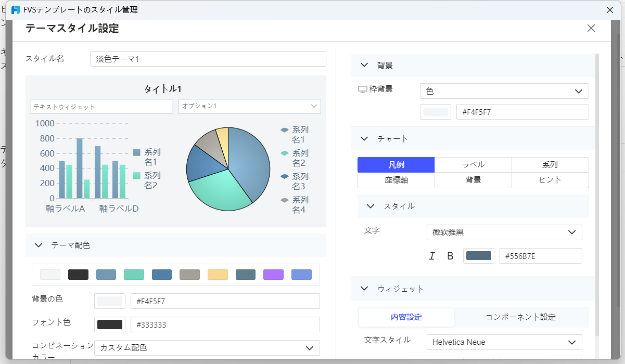Open the カスタム配色 combination dropdown
This screenshot has height=364, width=625.
point(207,348)
